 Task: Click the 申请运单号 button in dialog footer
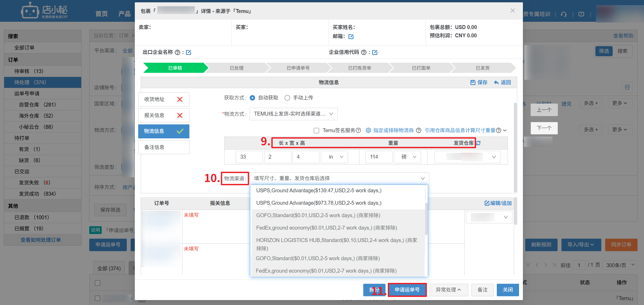coord(407,290)
